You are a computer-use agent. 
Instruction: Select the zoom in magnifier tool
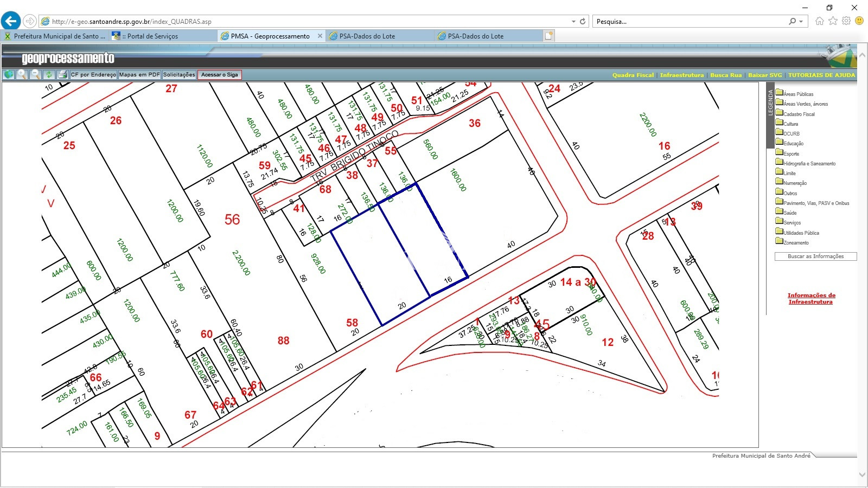22,75
